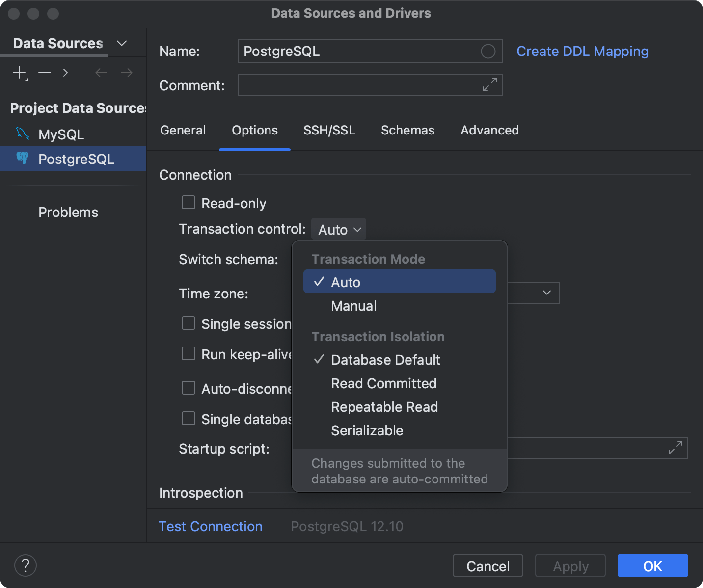
Task: Click the back navigation arrow
Action: tap(101, 72)
